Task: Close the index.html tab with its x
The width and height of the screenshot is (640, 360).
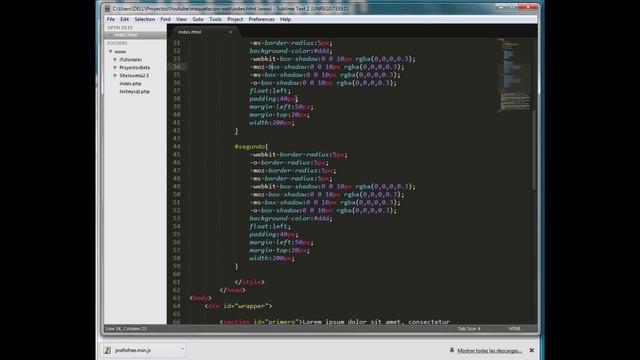Action: click(230, 32)
